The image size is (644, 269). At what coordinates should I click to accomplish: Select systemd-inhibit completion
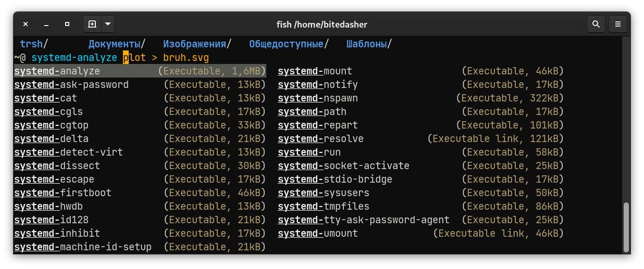point(140,234)
